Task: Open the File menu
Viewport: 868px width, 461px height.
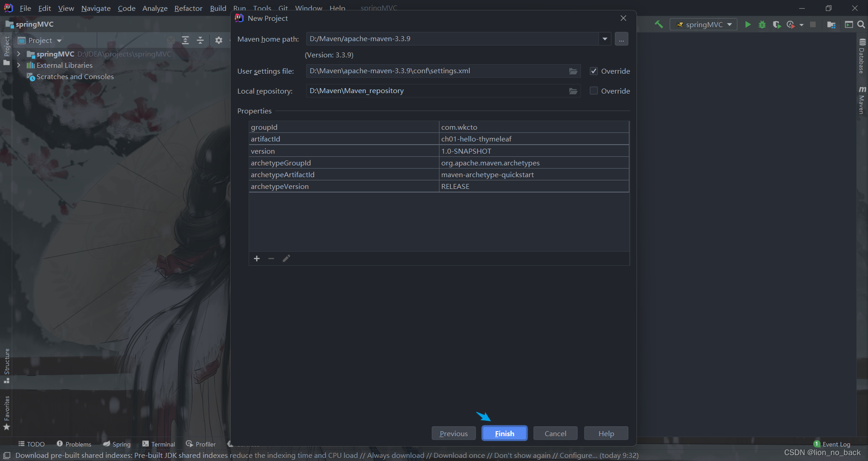Action: pos(25,8)
